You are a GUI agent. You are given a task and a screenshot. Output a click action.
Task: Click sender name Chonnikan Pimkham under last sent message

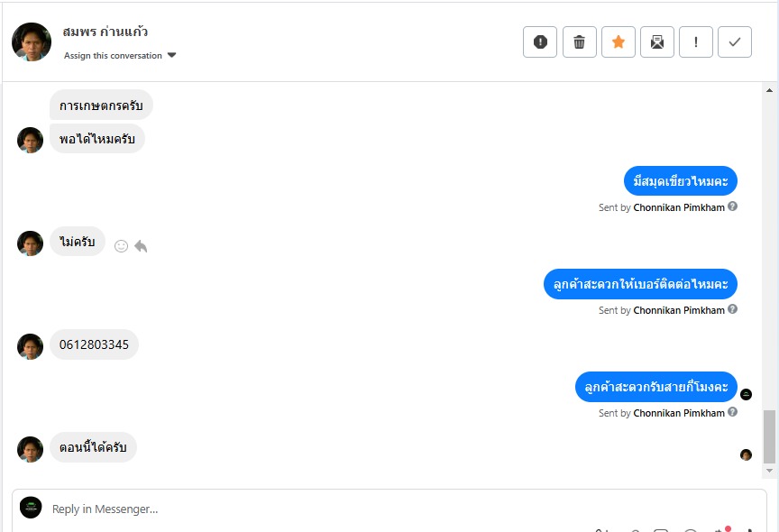(x=679, y=413)
